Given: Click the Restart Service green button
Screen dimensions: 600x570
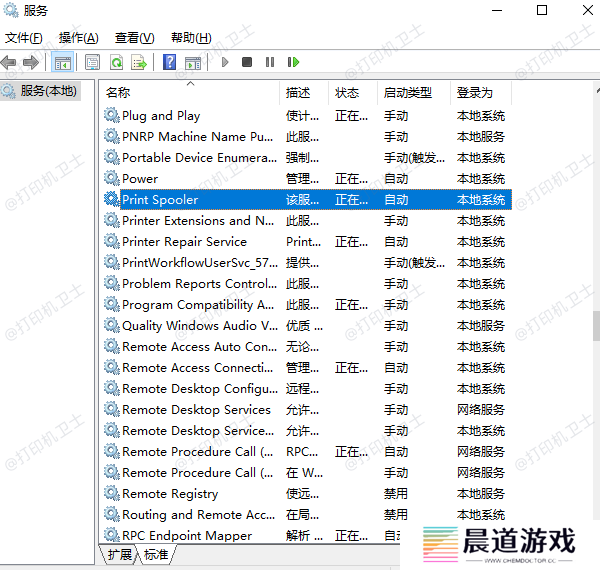Looking at the screenshot, I should point(293,62).
